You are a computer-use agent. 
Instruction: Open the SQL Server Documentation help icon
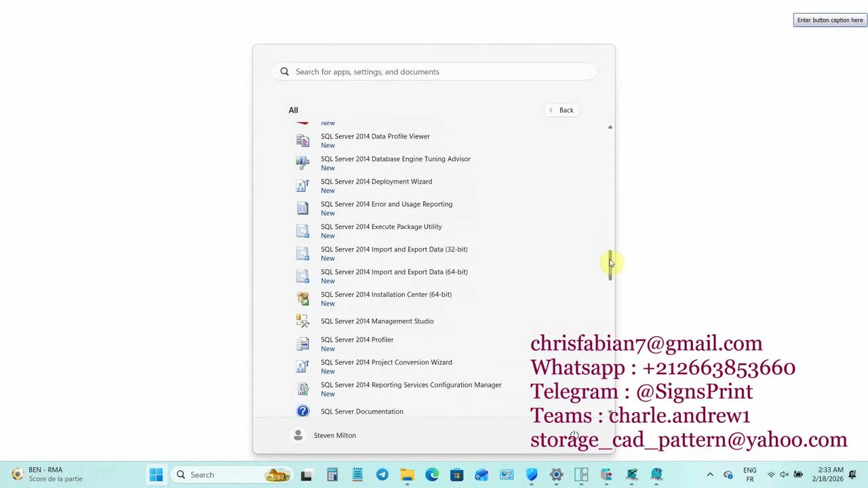(302, 411)
